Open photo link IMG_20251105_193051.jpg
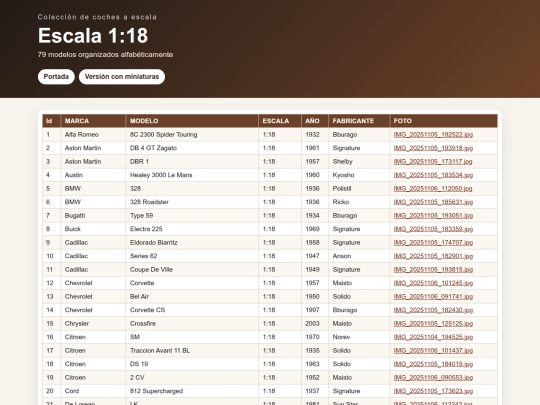This screenshot has height=405, width=540. pos(433,216)
